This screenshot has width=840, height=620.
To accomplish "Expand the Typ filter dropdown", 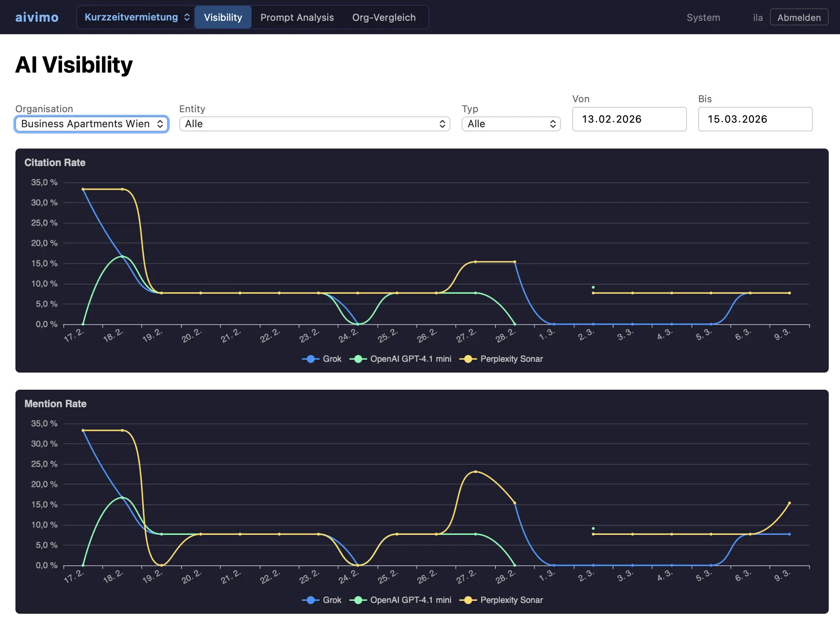I will click(x=511, y=123).
